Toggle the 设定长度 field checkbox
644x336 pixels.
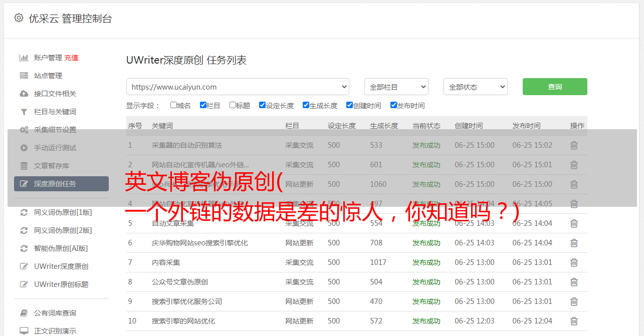click(262, 105)
